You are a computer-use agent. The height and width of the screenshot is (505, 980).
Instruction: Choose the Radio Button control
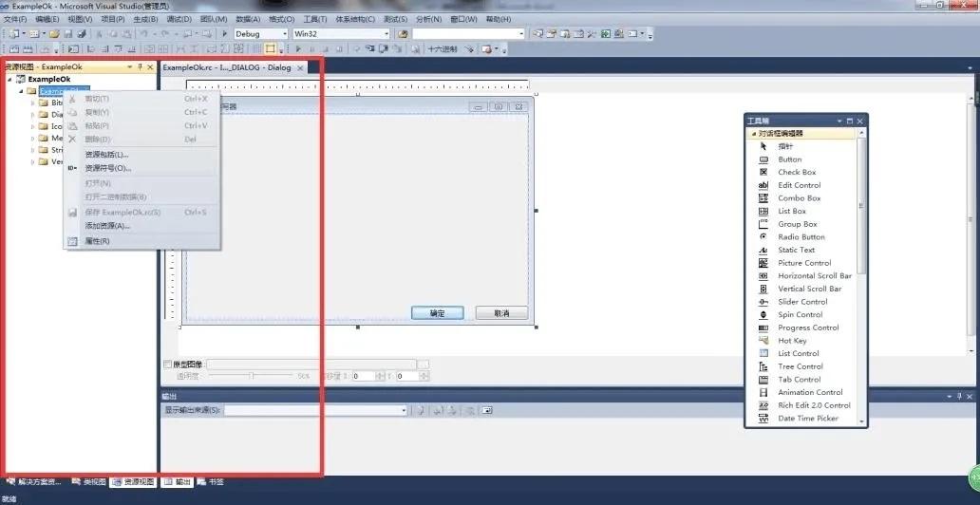[801, 237]
